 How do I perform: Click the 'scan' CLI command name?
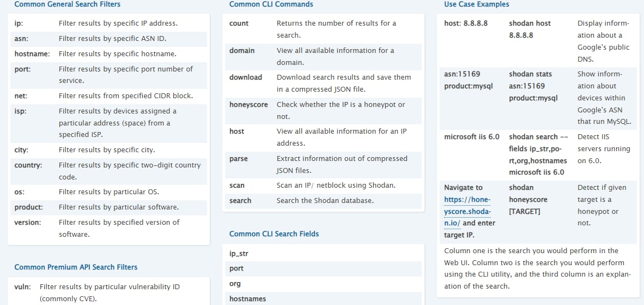[236, 186]
